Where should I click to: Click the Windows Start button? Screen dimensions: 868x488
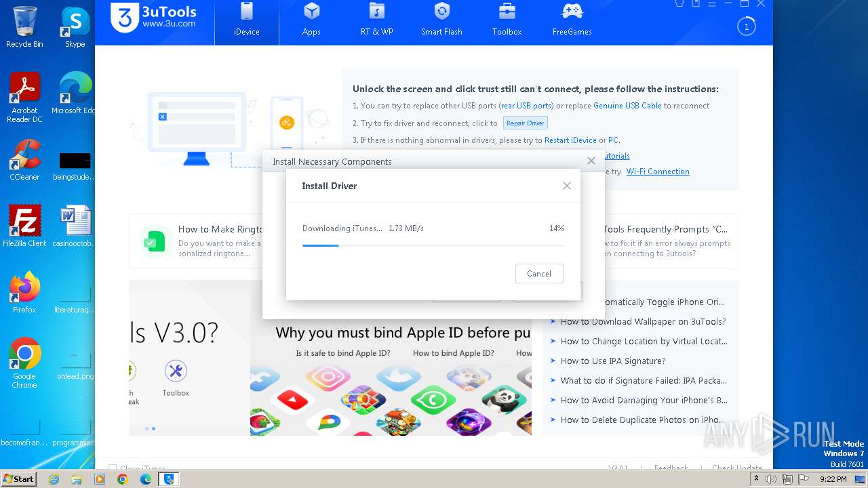[19, 479]
